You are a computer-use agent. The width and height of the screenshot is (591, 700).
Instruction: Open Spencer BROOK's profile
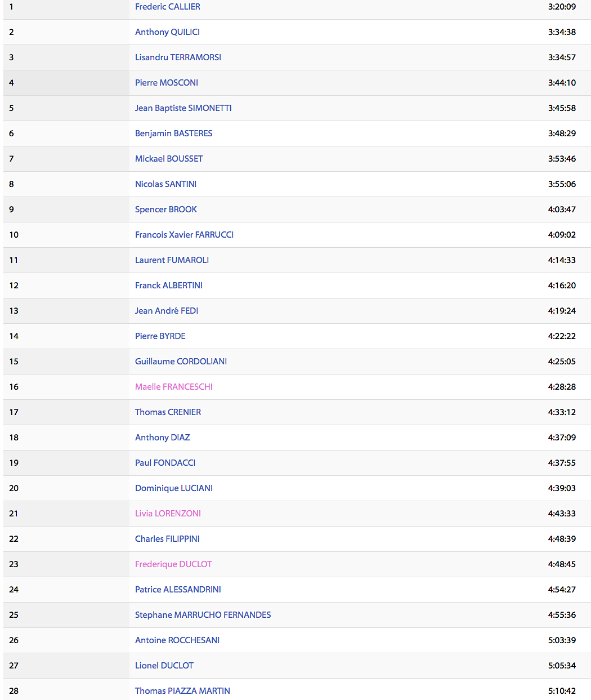click(x=165, y=209)
